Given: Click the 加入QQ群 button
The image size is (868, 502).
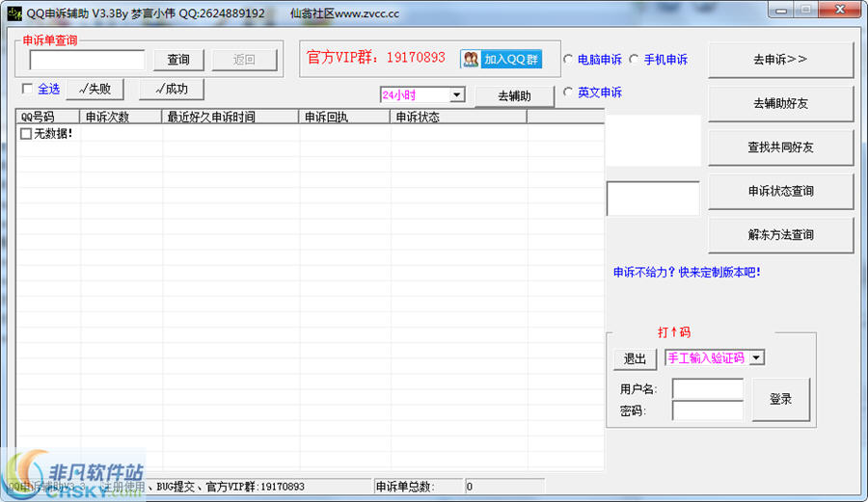Looking at the screenshot, I should click(x=501, y=59).
